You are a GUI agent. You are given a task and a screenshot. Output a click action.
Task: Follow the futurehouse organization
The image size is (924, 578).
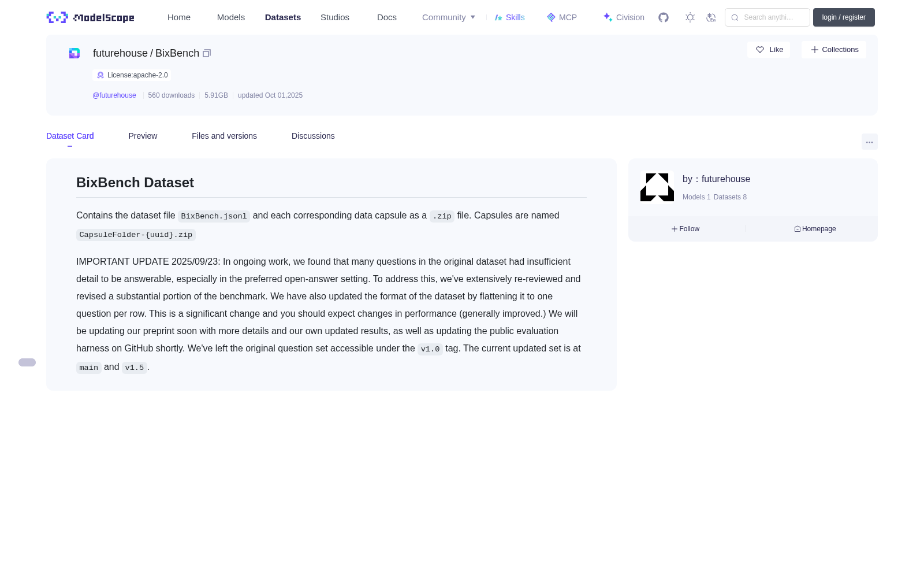point(685,229)
